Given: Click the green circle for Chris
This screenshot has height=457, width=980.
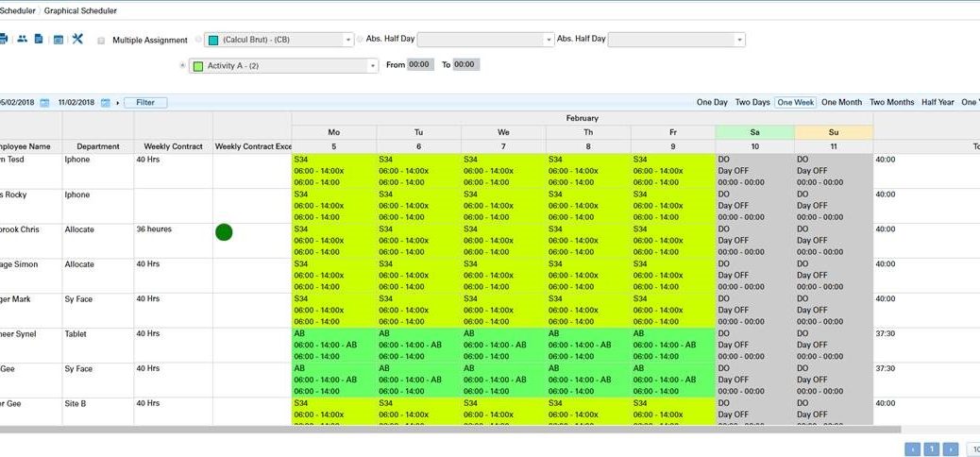Looking at the screenshot, I should click(224, 232).
